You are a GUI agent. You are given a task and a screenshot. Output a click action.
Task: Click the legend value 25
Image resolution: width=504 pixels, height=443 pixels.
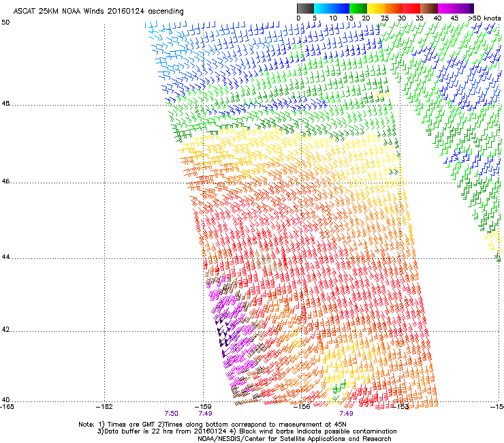click(385, 18)
